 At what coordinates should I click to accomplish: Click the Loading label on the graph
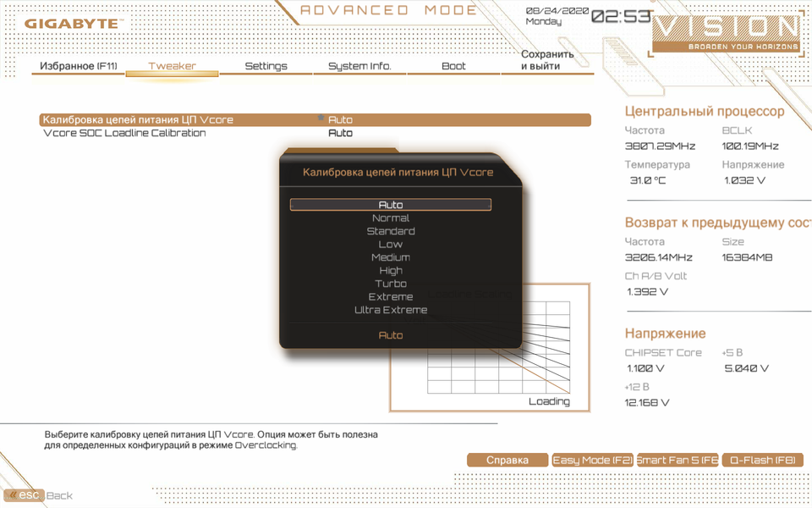[549, 401]
